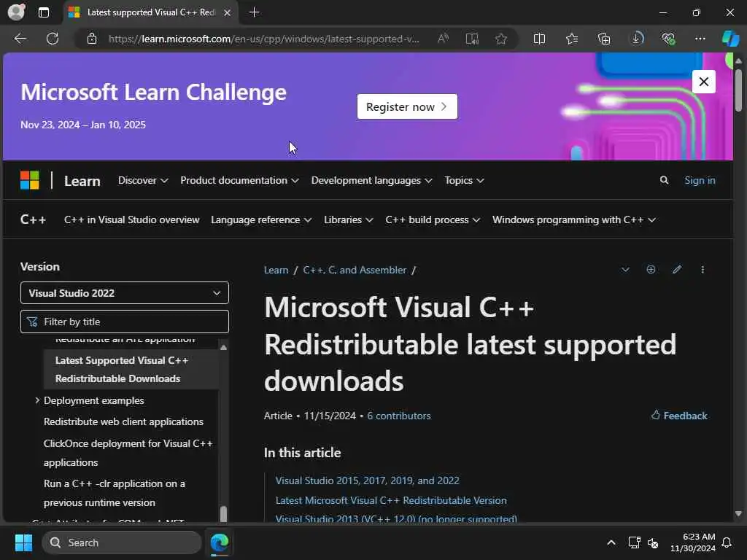Open notifications bell in system tray
747x560 pixels.
click(x=727, y=542)
